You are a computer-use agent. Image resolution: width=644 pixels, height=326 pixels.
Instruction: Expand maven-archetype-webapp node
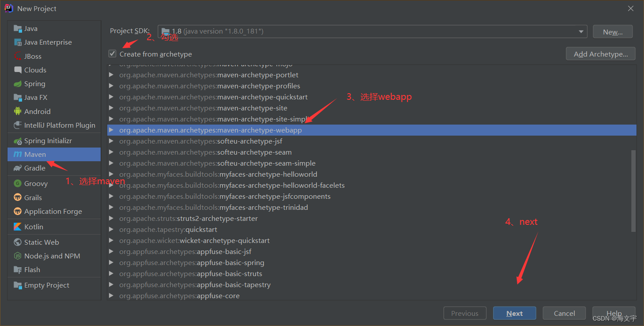click(x=111, y=130)
